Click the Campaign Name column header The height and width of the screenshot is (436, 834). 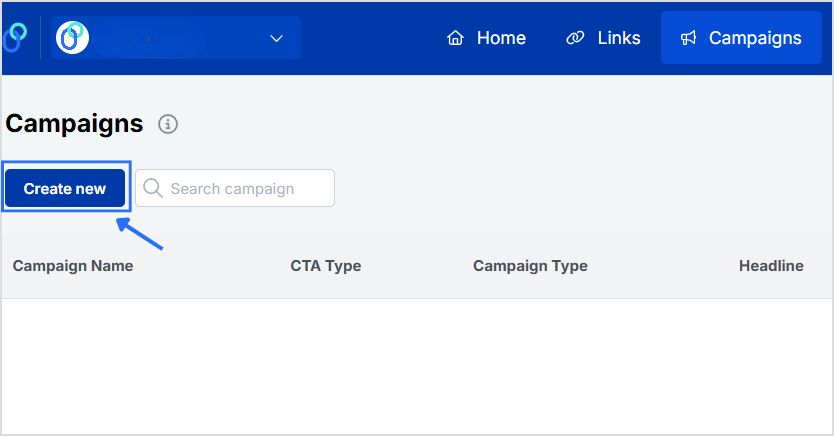coord(73,266)
